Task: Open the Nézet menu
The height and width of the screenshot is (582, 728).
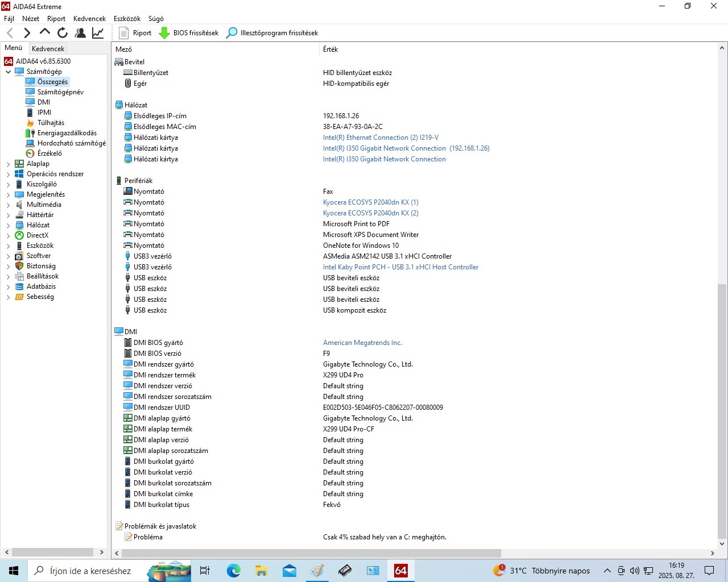Action: pos(31,19)
